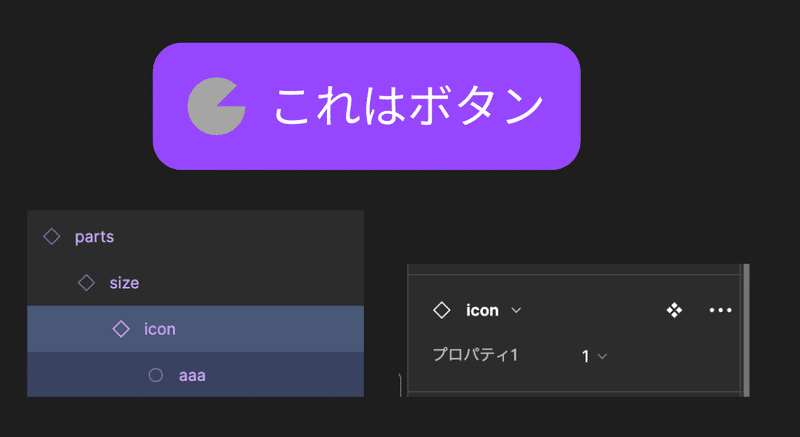
Task: Select the size layer name
Action: [x=124, y=283]
